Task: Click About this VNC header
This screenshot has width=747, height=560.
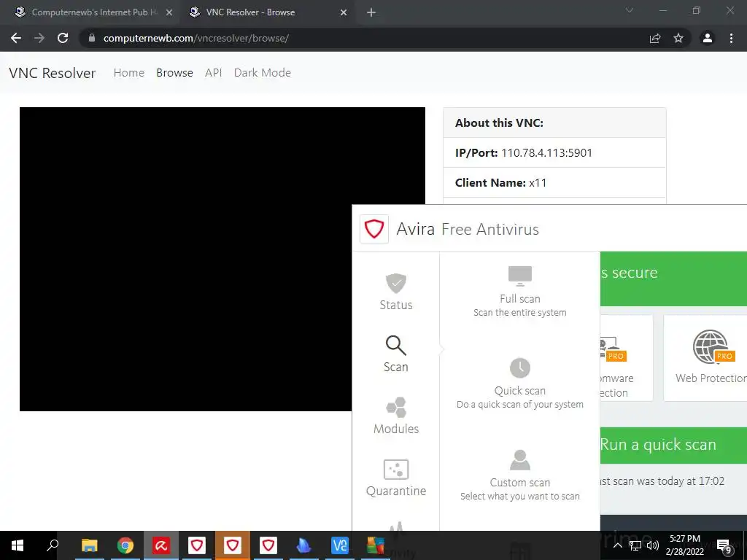Action: pyautogui.click(x=499, y=122)
